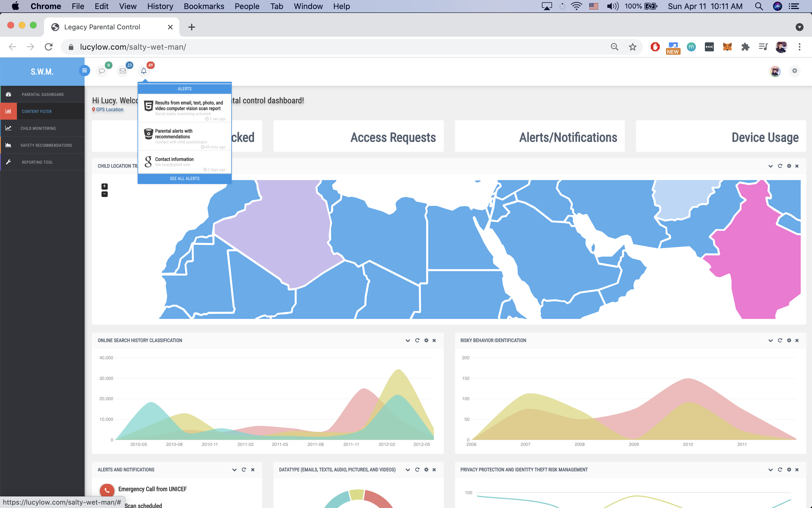Open Datatype panel settings gear
This screenshot has width=812, height=508.
point(427,470)
